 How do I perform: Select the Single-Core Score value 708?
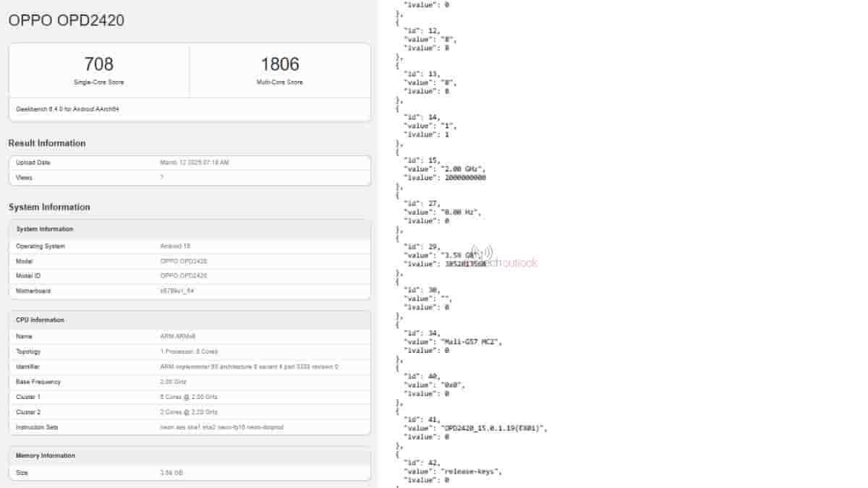pyautogui.click(x=98, y=64)
